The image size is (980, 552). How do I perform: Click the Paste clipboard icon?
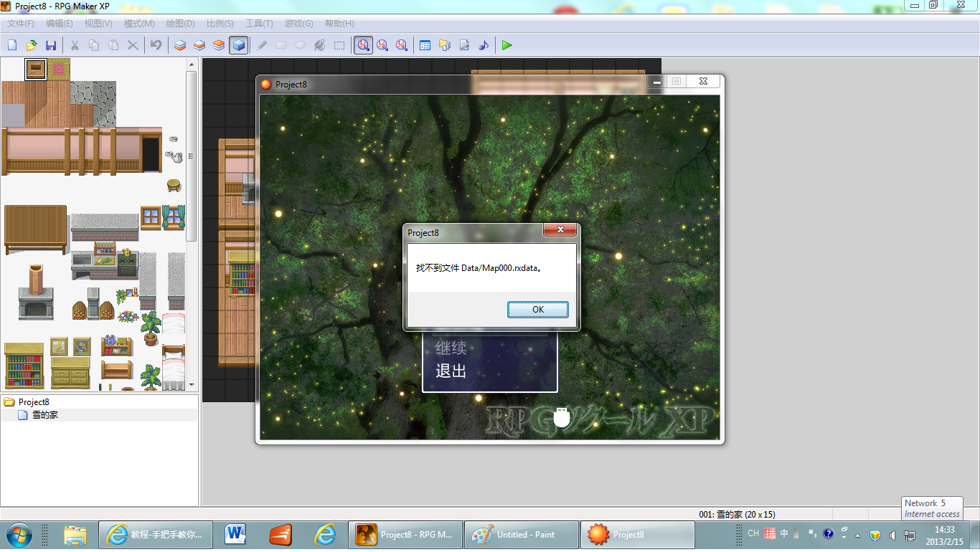click(x=113, y=45)
